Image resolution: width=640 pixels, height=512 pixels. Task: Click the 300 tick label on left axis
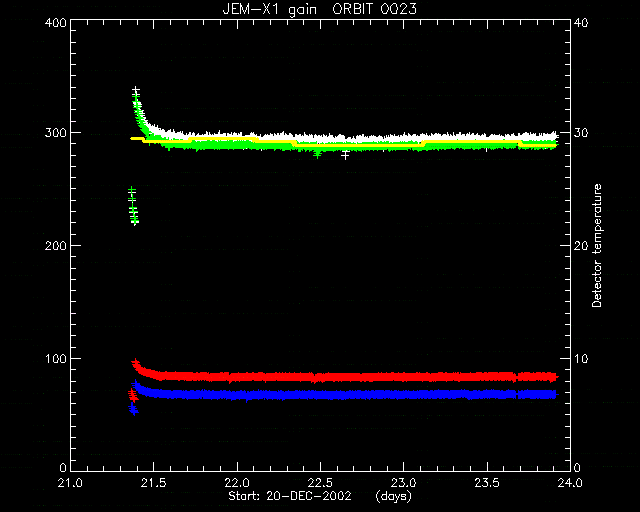[x=56, y=133]
